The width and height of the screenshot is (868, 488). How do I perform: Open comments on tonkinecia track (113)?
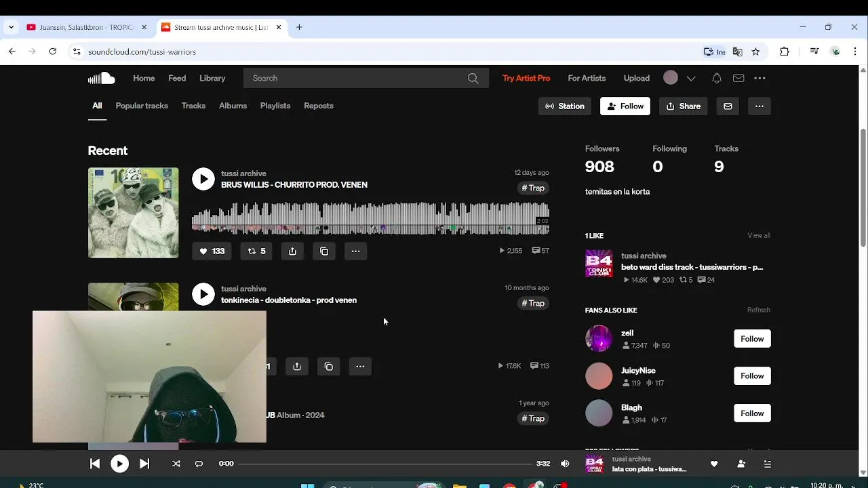(x=540, y=366)
